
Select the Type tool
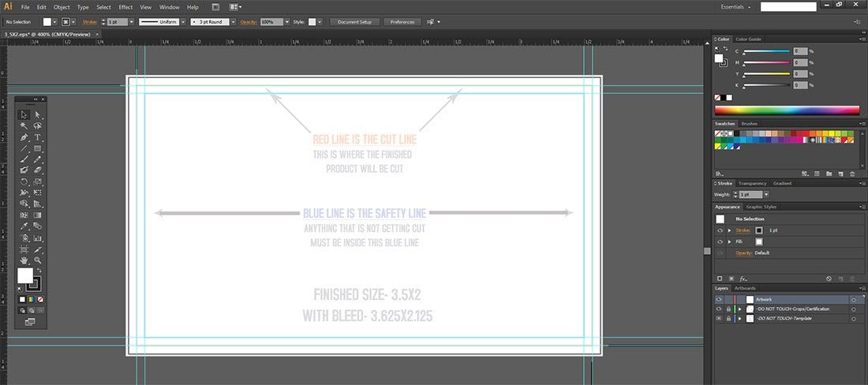coord(37,137)
